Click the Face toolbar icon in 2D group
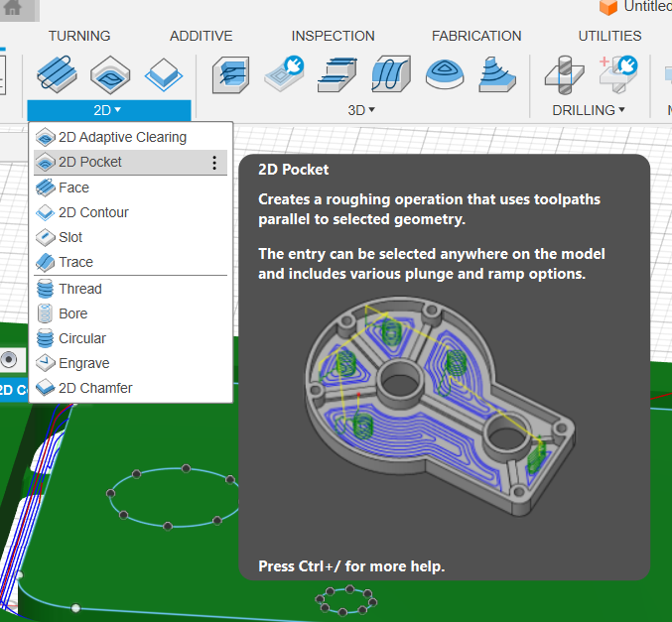This screenshot has width=672, height=622. 57,74
